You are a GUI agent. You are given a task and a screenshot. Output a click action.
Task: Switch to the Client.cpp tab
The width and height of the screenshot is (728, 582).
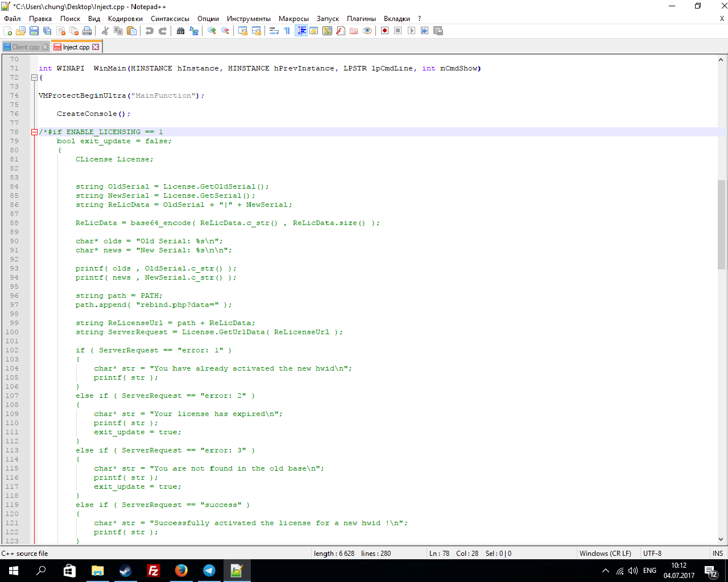point(26,47)
